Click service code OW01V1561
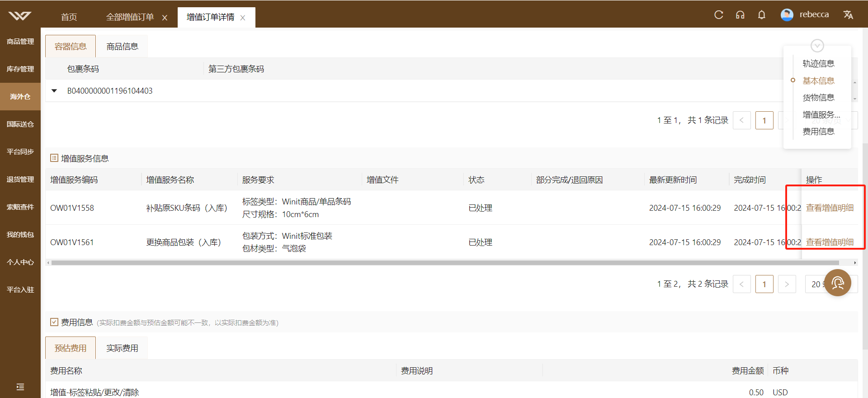The height and width of the screenshot is (398, 868). tap(72, 242)
